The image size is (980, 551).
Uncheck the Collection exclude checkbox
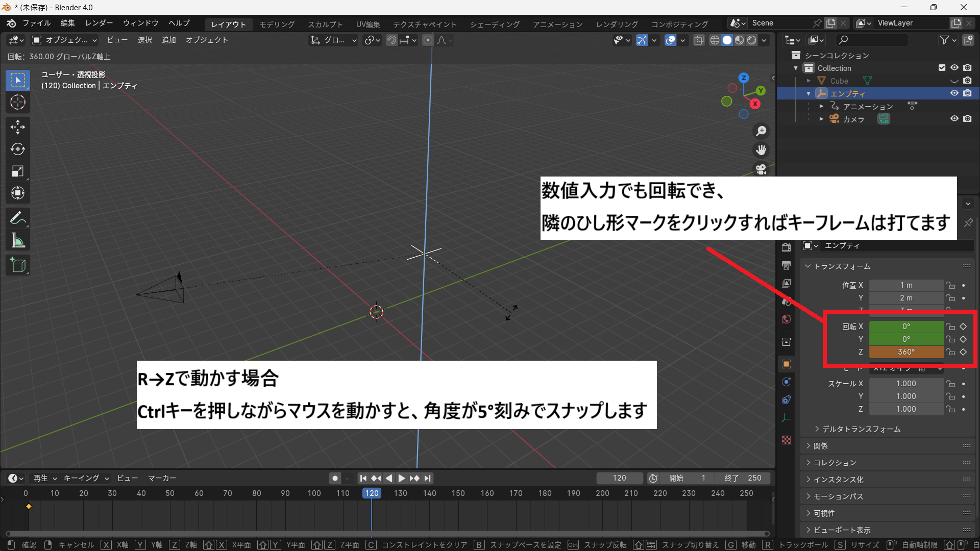click(942, 68)
